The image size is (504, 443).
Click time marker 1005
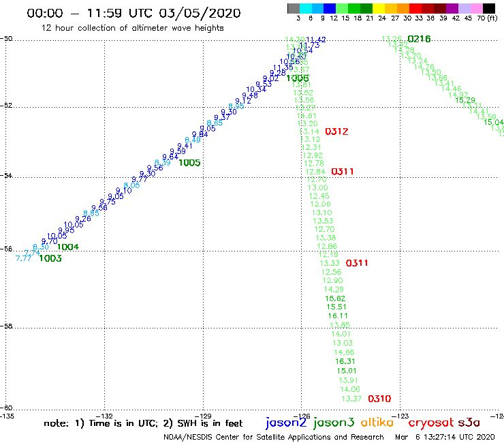pos(189,163)
